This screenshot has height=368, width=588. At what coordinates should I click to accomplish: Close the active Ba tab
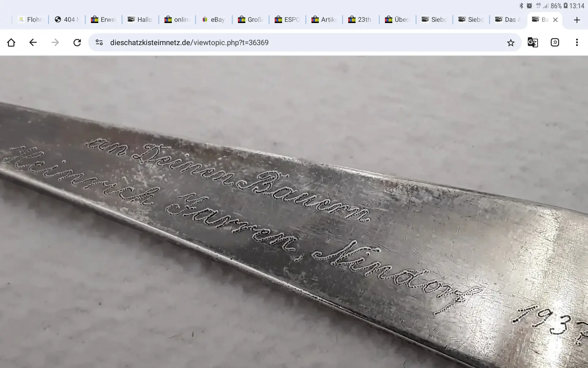(x=555, y=20)
